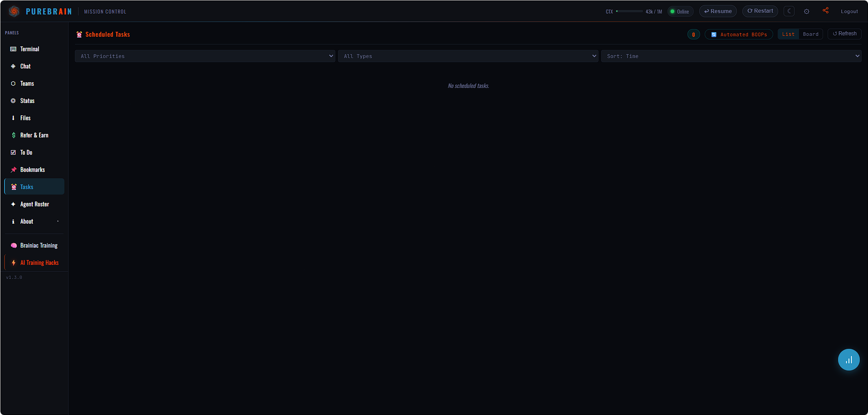
Task: Click the task count 0 badge
Action: [x=693, y=34]
